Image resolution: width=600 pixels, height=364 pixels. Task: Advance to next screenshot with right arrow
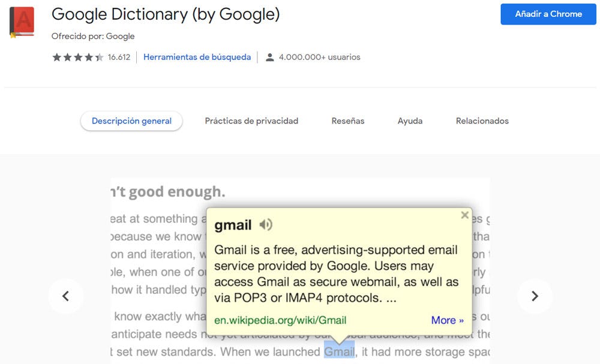click(x=535, y=296)
